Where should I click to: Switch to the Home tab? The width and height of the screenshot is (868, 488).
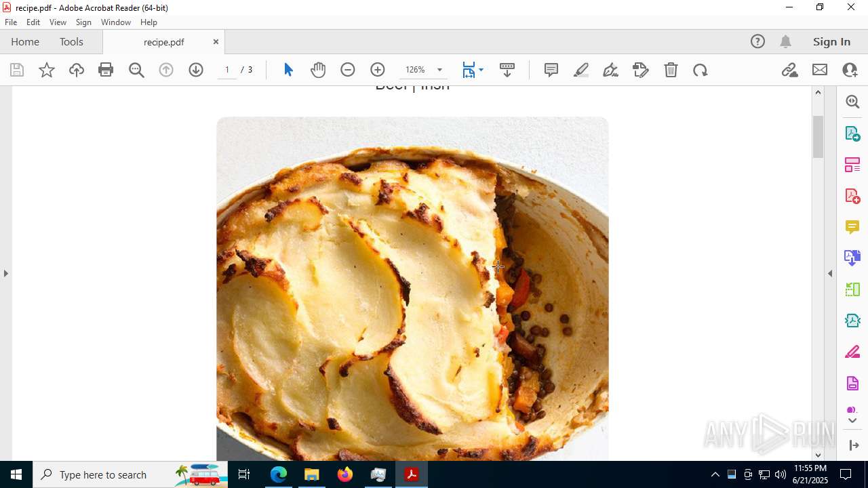coord(25,41)
